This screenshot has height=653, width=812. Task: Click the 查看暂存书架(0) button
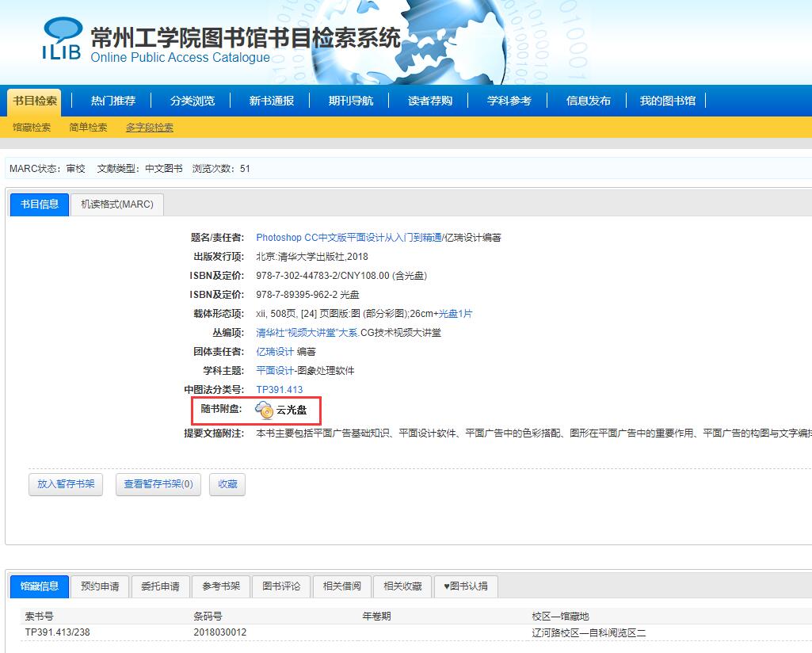click(158, 484)
